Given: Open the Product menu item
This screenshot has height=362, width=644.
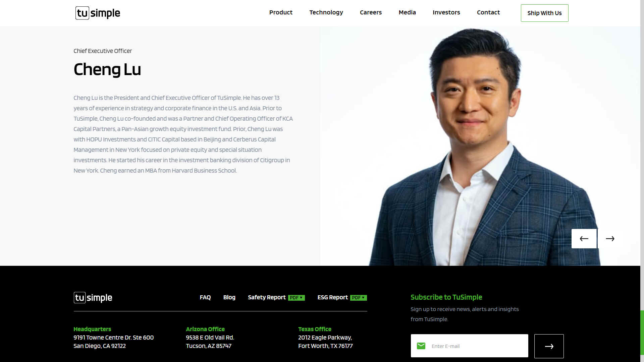Looking at the screenshot, I should pos(281,12).
